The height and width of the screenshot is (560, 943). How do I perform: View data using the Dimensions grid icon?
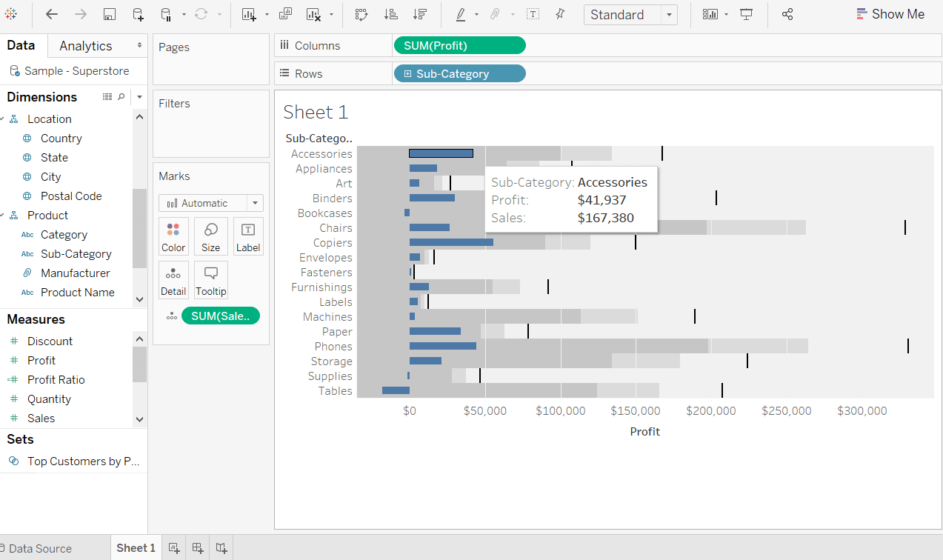(107, 97)
